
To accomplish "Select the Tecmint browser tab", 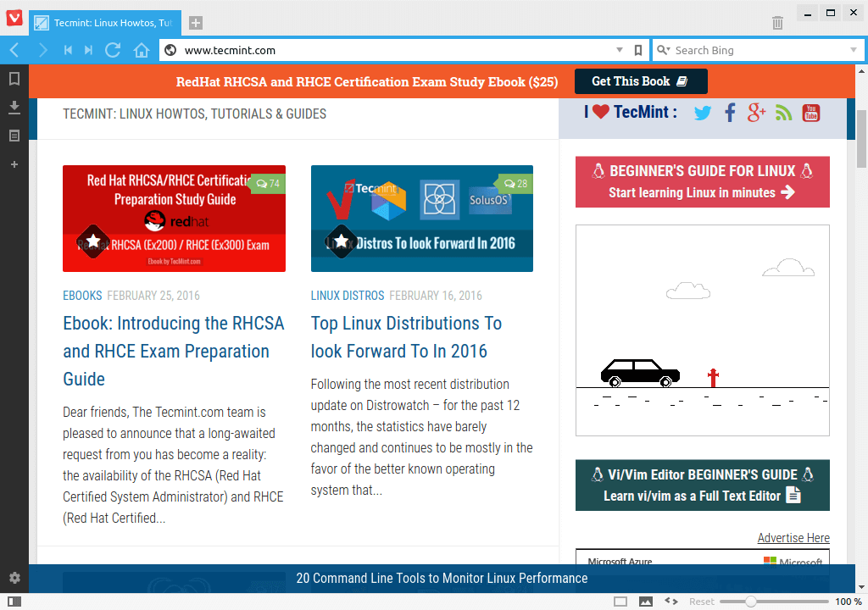I will pos(105,23).
